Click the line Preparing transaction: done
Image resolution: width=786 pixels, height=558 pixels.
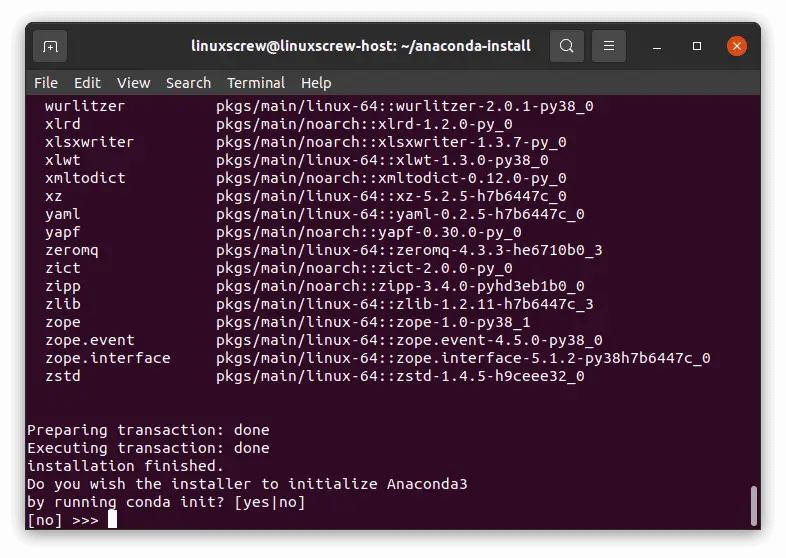[148, 430]
